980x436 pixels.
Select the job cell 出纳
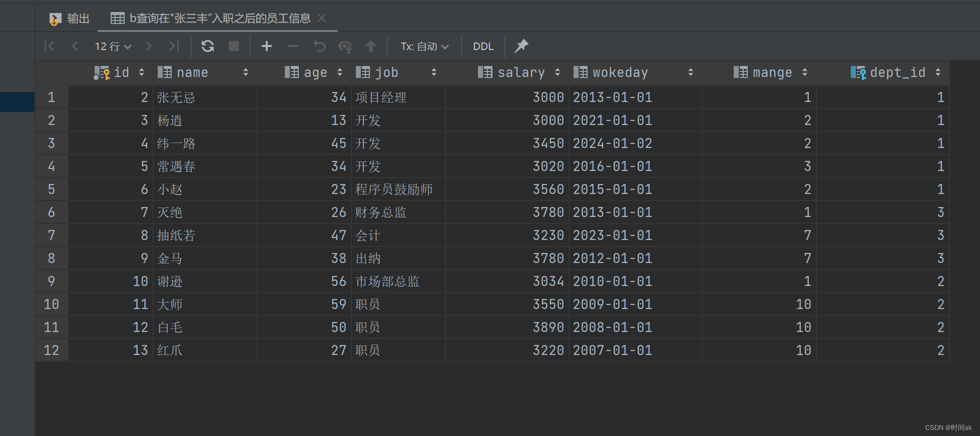coord(398,258)
